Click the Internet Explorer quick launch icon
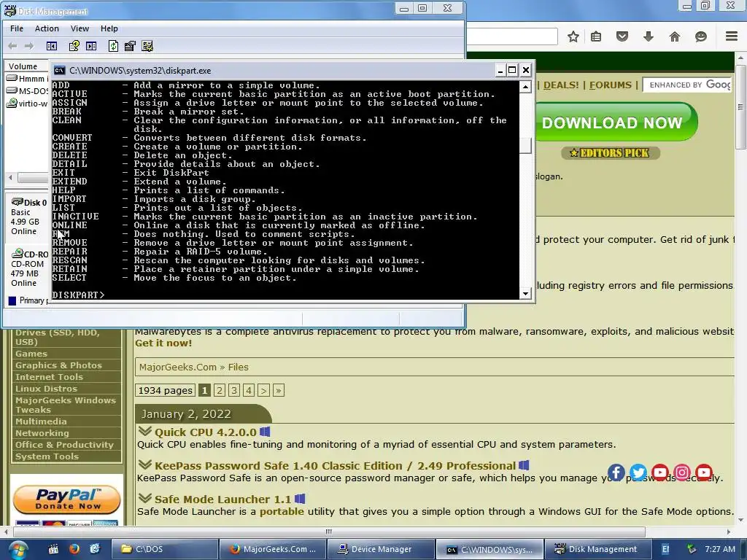 click(x=95, y=549)
